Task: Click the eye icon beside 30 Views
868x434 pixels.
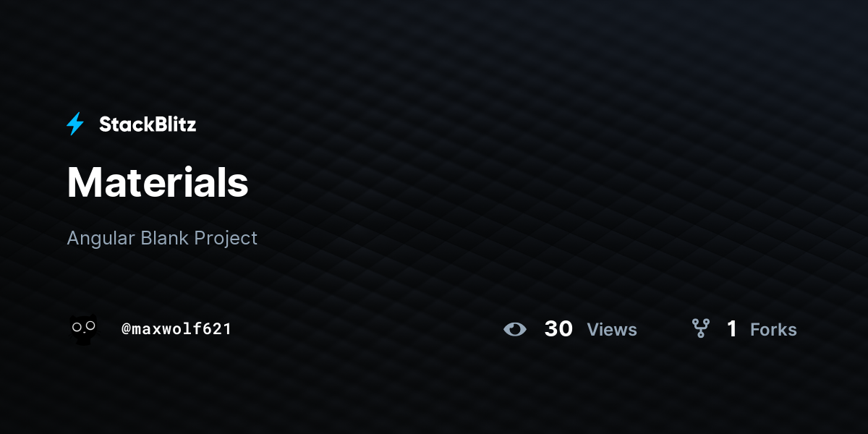Action: click(x=515, y=329)
